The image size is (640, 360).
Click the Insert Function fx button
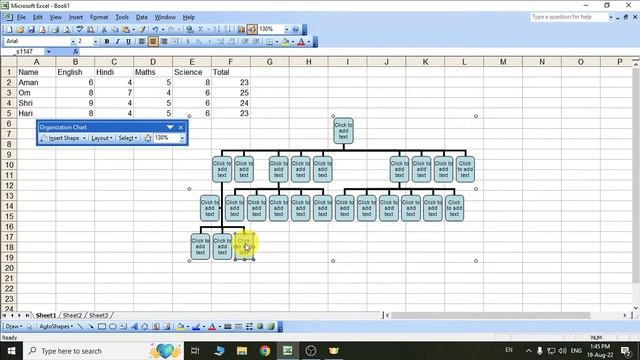[76, 51]
